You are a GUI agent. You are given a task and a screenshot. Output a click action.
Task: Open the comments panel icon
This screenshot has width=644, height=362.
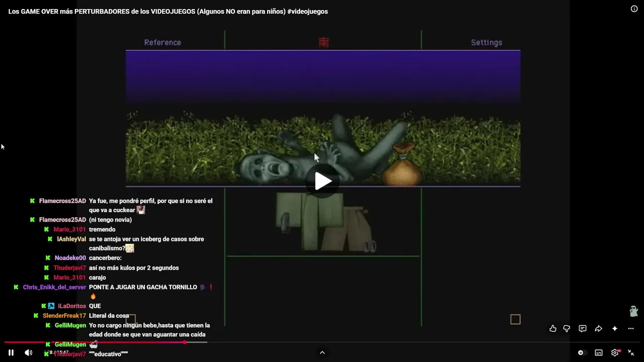pos(583,329)
